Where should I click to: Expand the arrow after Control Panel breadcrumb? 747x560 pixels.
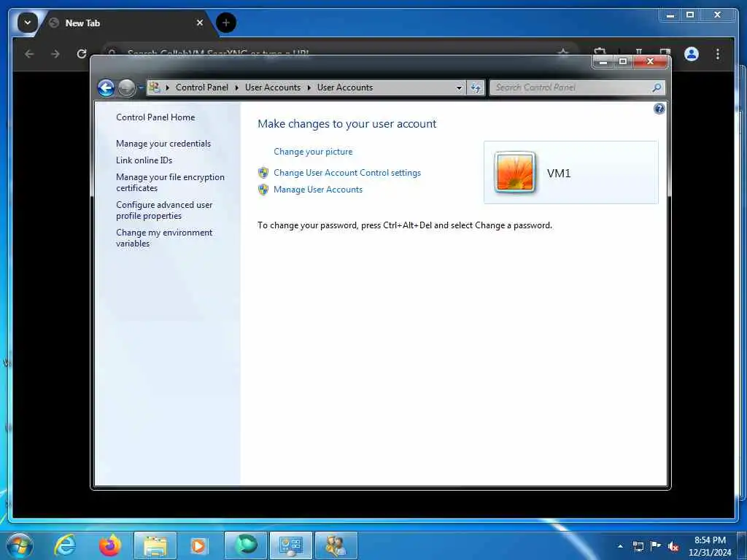(x=237, y=87)
